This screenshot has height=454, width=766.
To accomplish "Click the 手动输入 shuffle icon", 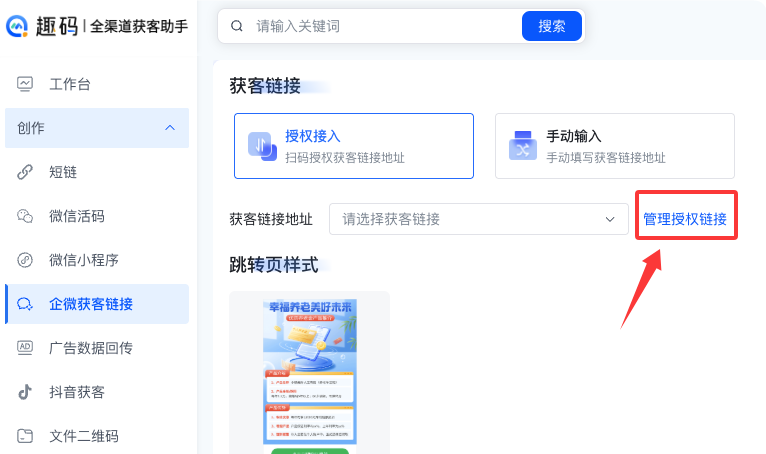I will tap(523, 146).
